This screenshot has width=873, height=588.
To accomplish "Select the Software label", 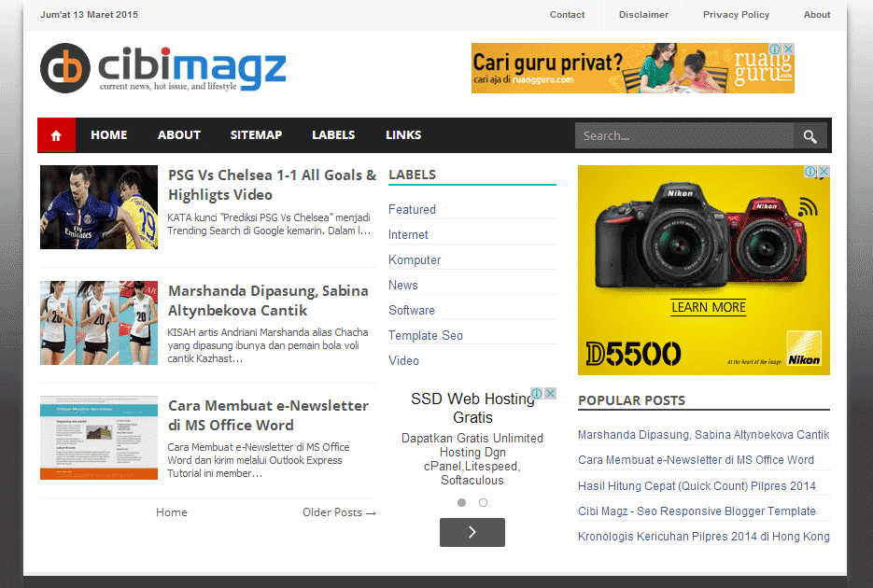I will click(412, 311).
